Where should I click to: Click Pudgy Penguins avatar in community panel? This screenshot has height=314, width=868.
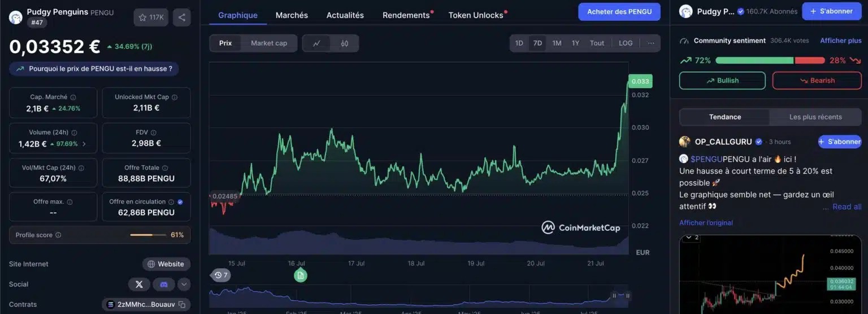click(x=685, y=11)
